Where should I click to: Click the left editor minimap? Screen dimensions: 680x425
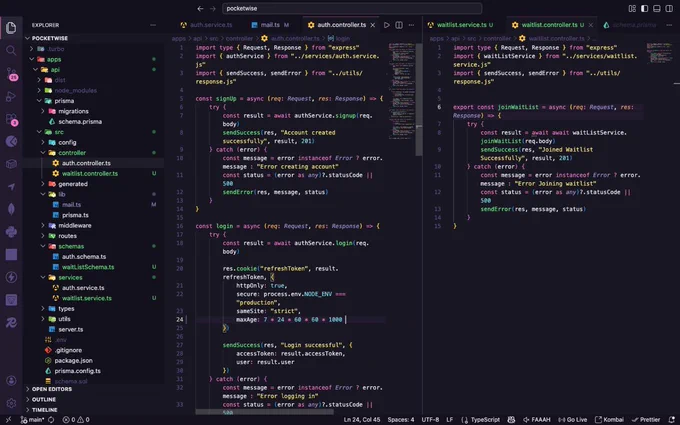401,91
